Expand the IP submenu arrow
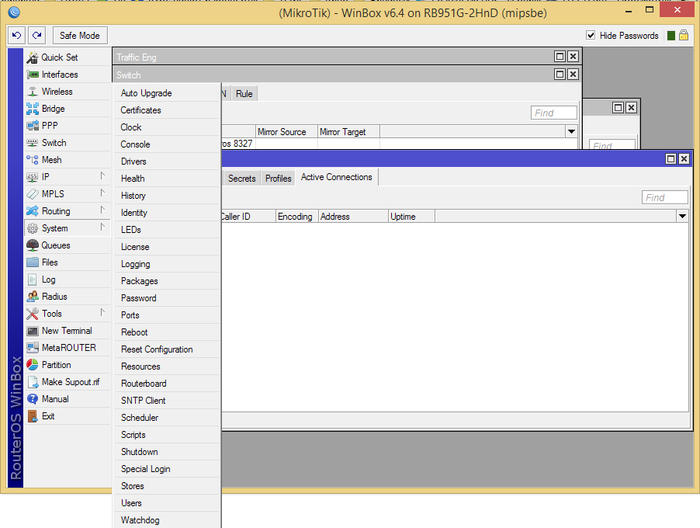Screen dimensions: 700x528 [102, 176]
